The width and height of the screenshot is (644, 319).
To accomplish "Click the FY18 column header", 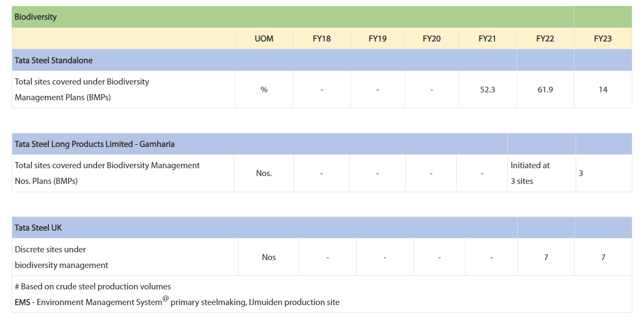I will pyautogui.click(x=321, y=38).
